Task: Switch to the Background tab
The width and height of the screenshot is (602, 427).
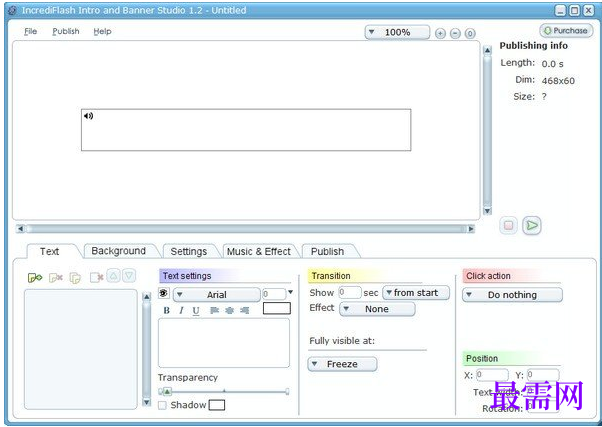Action: pyautogui.click(x=119, y=251)
